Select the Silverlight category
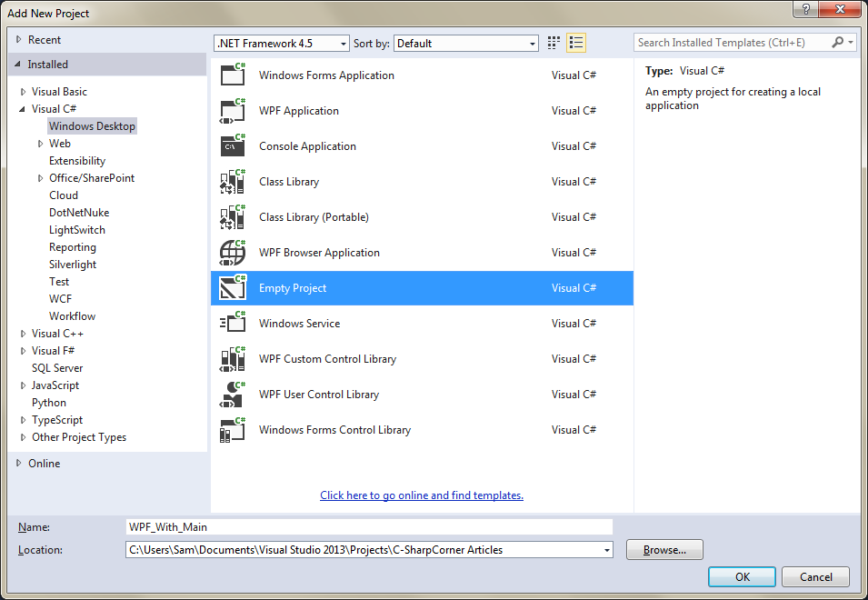Image resolution: width=868 pixels, height=600 pixels. tap(73, 265)
